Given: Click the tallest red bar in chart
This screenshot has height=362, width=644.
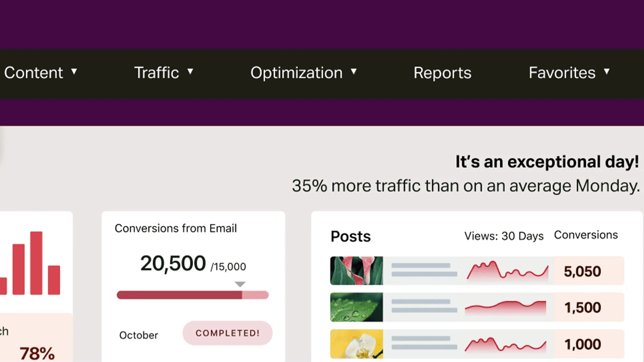Looking at the screenshot, I should [x=36, y=263].
